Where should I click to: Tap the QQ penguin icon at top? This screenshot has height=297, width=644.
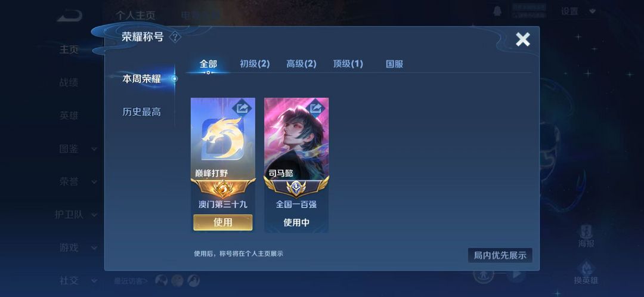(497, 11)
